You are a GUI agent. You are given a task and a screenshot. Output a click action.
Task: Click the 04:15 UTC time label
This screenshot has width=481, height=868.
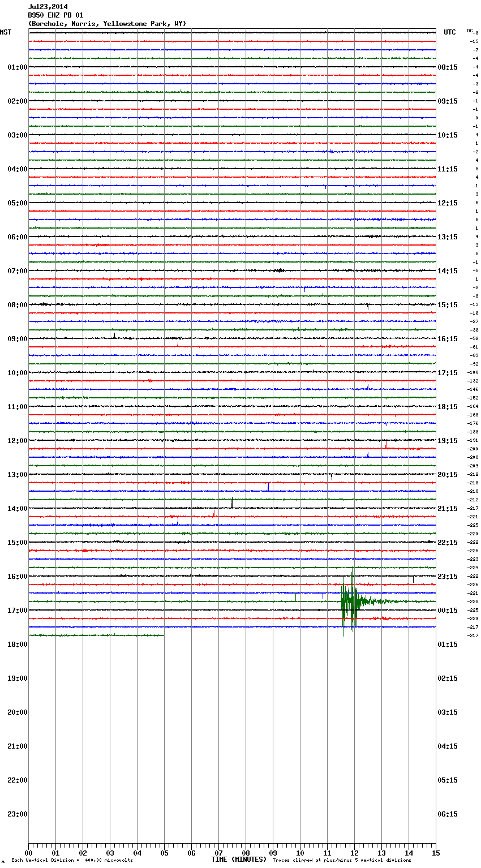[x=448, y=746]
